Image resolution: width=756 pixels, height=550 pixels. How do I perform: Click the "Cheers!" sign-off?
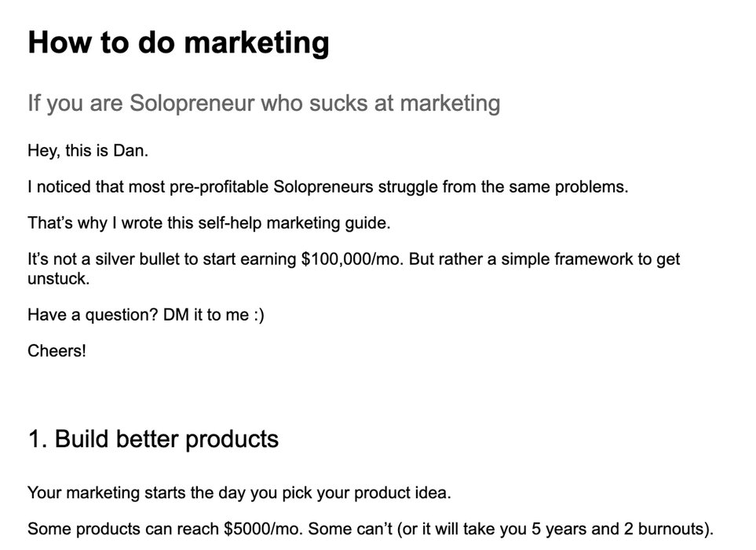tap(57, 350)
